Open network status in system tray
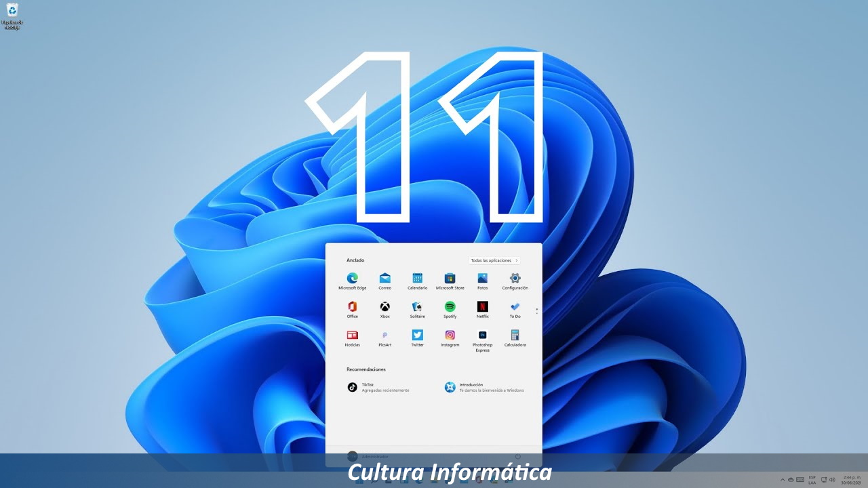Screen dimensions: 868x488 click(824, 480)
